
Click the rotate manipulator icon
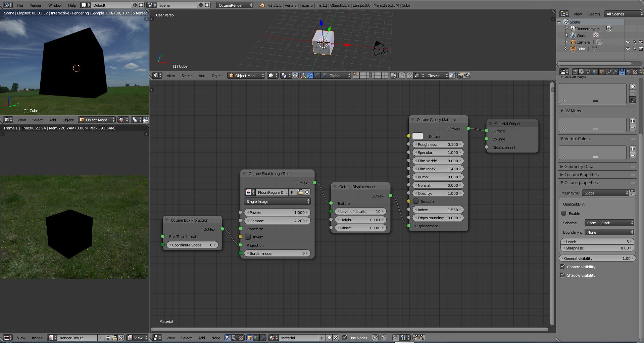pos(317,75)
